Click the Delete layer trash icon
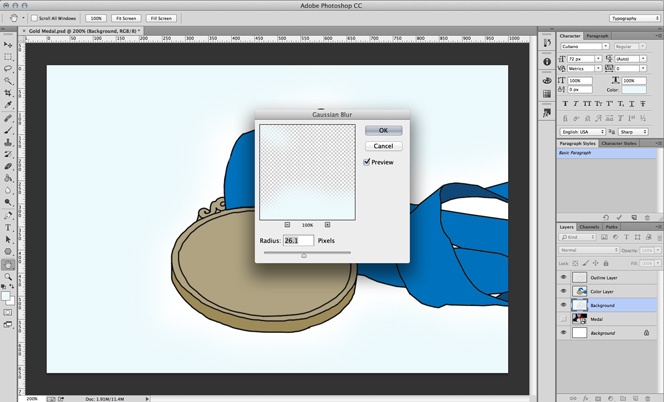Image resolution: width=664 pixels, height=402 pixels. tap(648, 398)
